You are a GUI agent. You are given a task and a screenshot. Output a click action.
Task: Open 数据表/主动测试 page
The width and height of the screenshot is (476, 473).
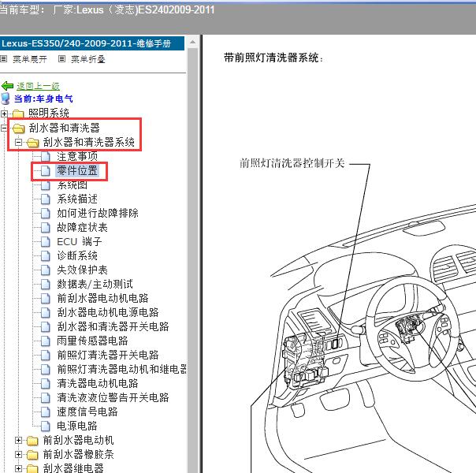pyautogui.click(x=95, y=284)
